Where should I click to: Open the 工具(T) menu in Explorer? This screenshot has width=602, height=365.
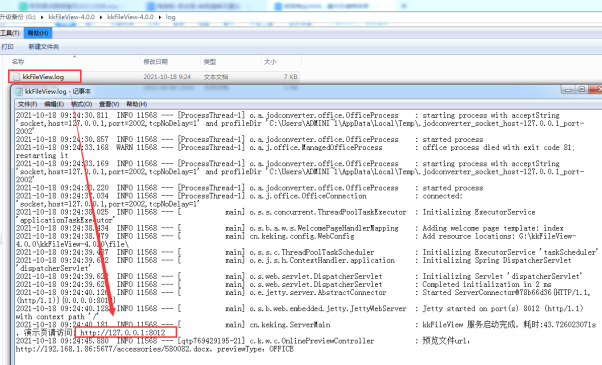click(x=10, y=33)
